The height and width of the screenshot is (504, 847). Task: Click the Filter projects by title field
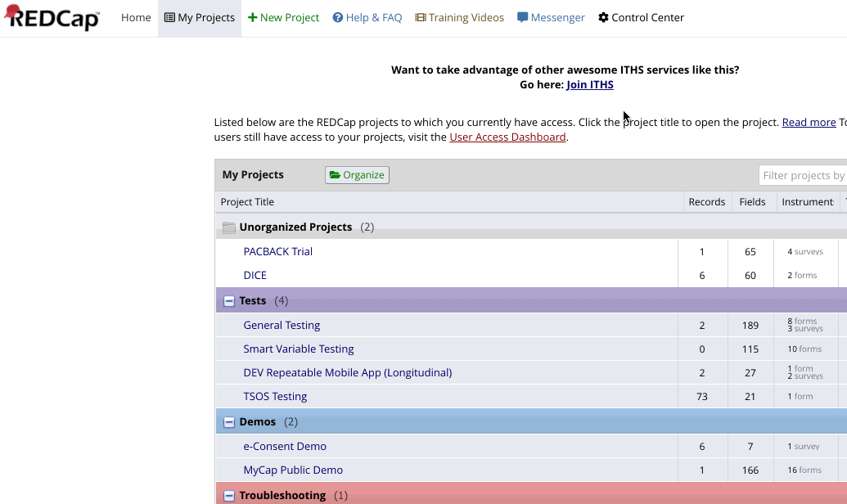click(x=803, y=175)
